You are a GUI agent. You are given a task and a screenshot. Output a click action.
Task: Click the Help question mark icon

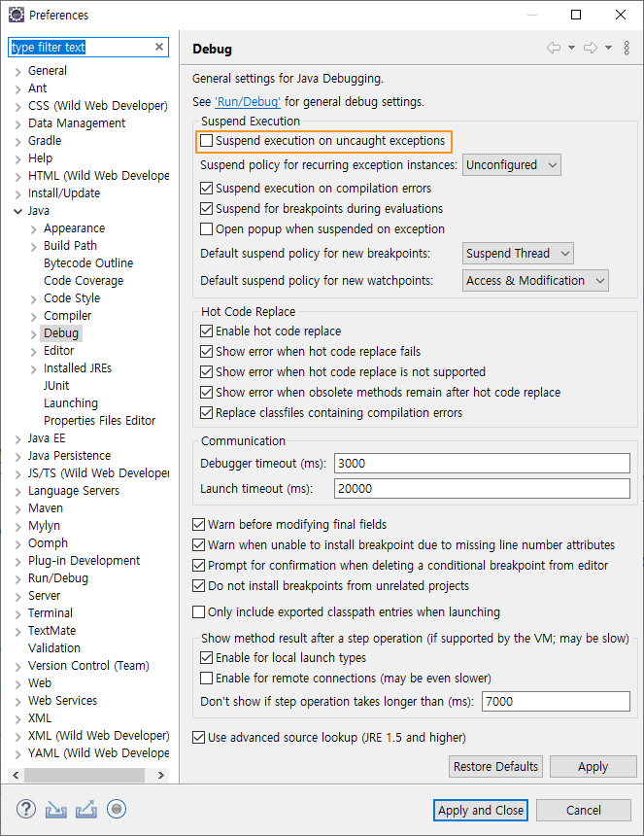point(25,809)
